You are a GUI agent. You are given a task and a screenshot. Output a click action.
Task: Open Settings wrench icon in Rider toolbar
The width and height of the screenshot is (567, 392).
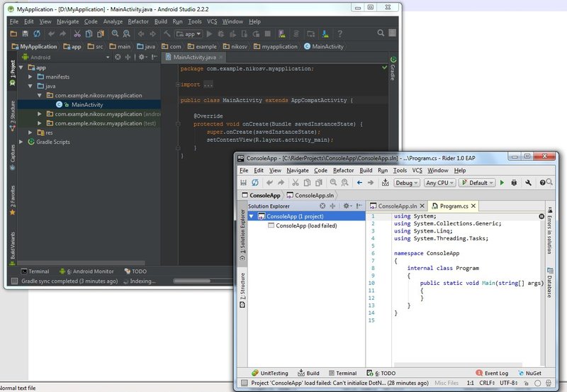click(x=528, y=183)
